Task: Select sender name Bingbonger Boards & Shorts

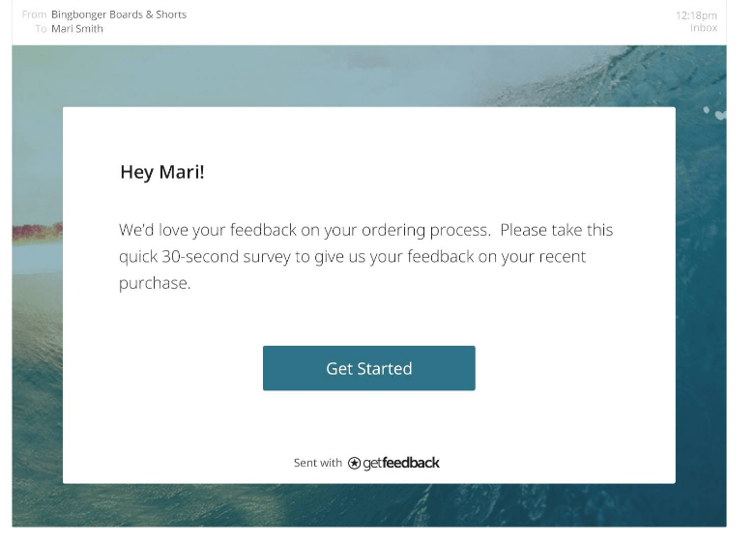Action: pos(119,14)
